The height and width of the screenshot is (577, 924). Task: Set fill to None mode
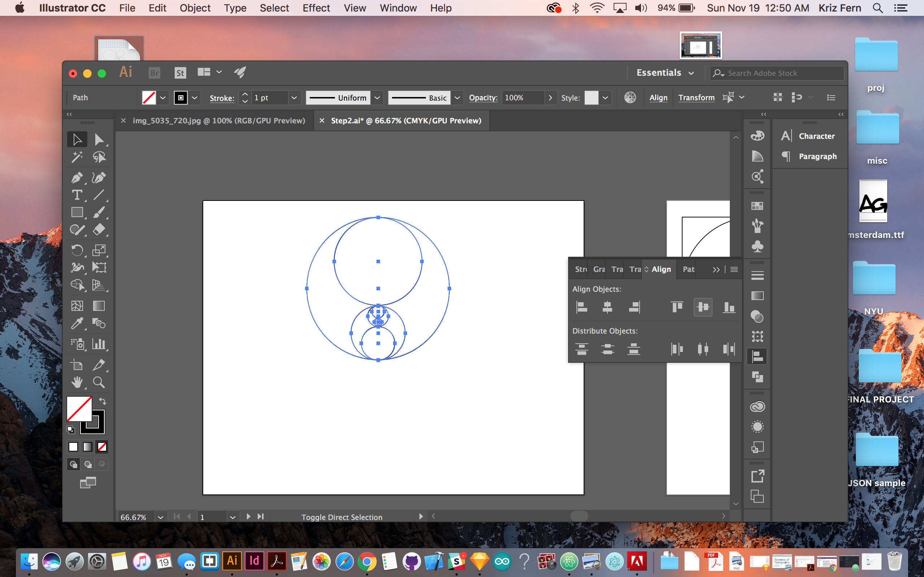(102, 447)
